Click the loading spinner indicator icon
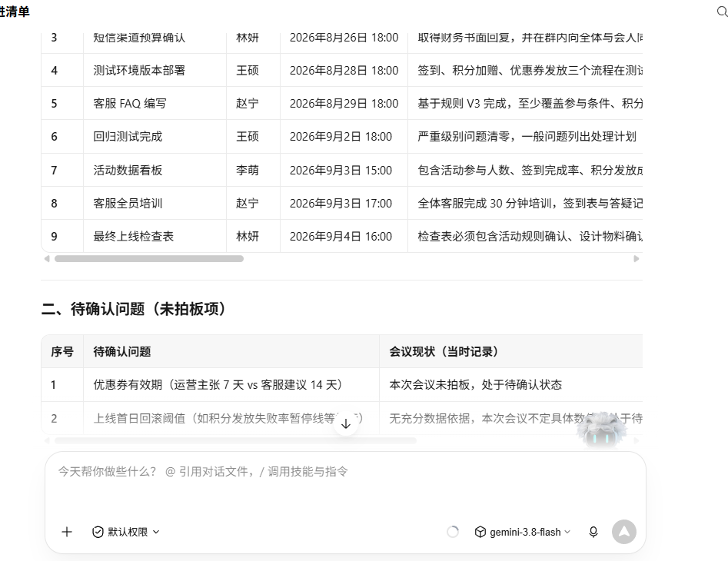 453,532
